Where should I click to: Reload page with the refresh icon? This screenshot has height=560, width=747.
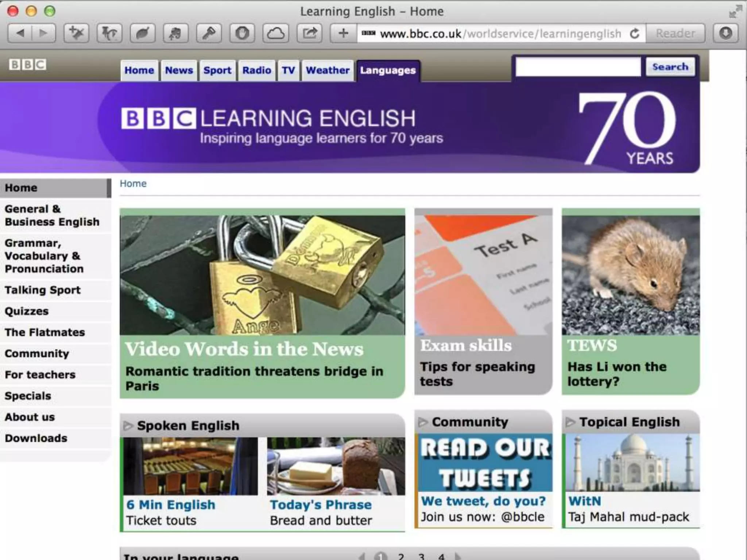coord(635,34)
